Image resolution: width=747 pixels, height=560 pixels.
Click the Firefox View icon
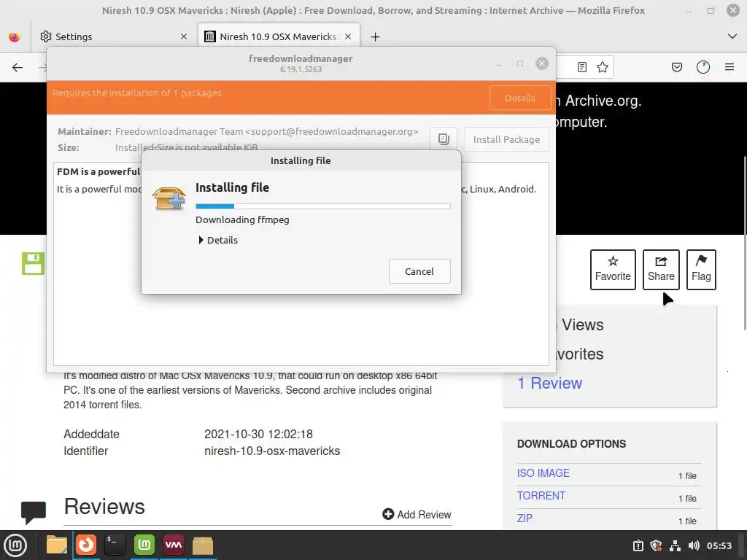click(x=15, y=36)
